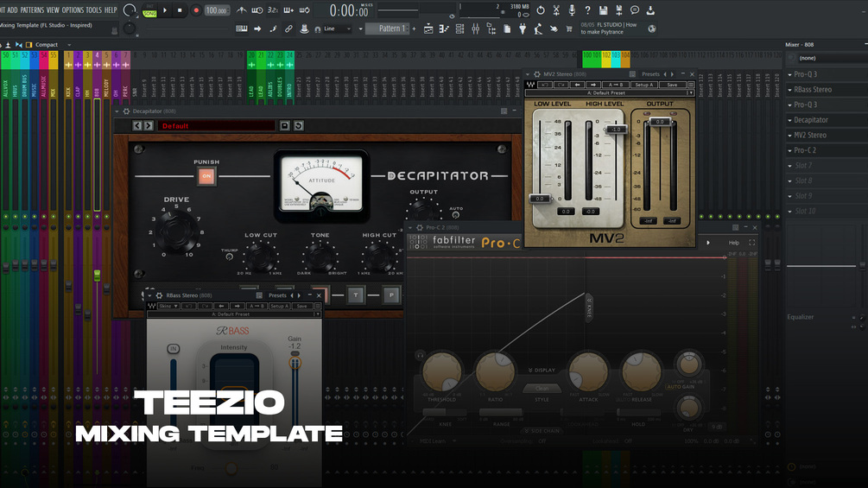The height and width of the screenshot is (488, 868).
Task: Click the news globe icon
Action: pyautogui.click(x=652, y=29)
